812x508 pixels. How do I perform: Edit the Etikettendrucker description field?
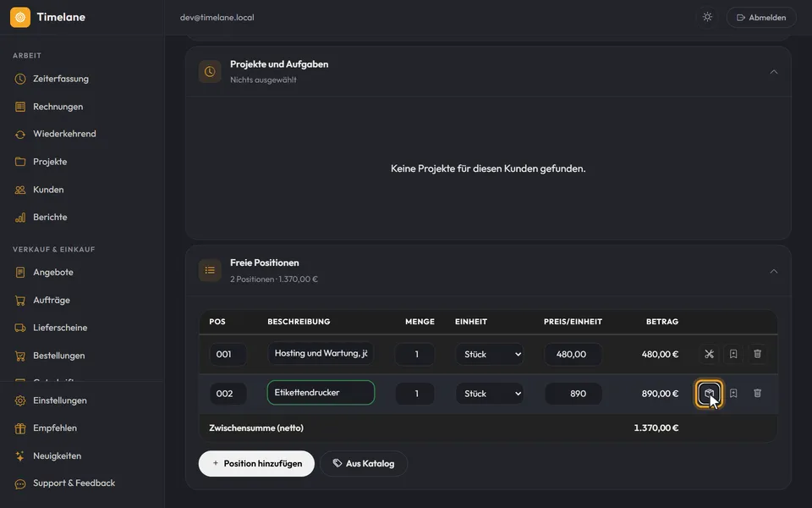click(321, 392)
